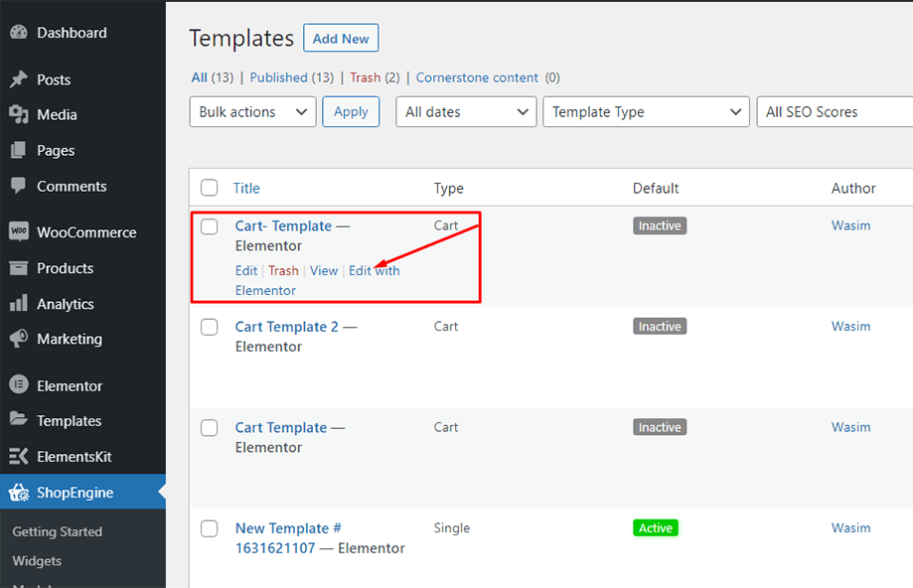The width and height of the screenshot is (913, 588).
Task: Select the Elementor icon in the sidebar
Action: click(x=18, y=385)
